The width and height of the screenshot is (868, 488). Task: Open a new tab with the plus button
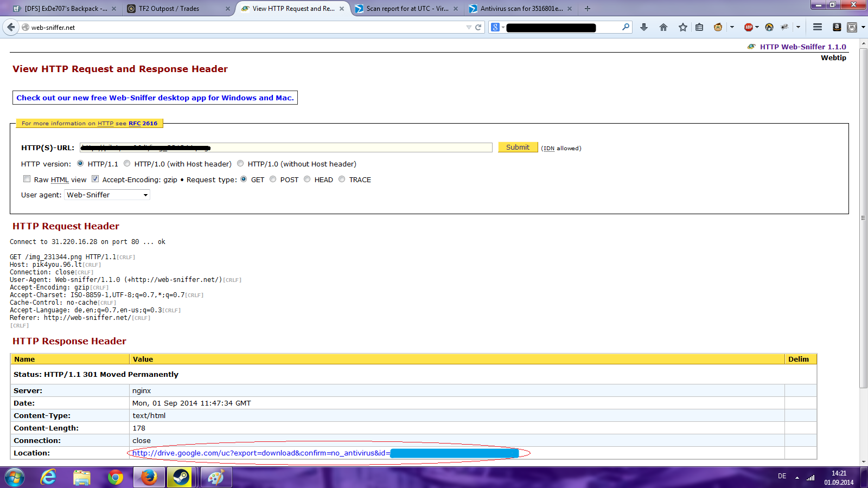click(x=588, y=9)
